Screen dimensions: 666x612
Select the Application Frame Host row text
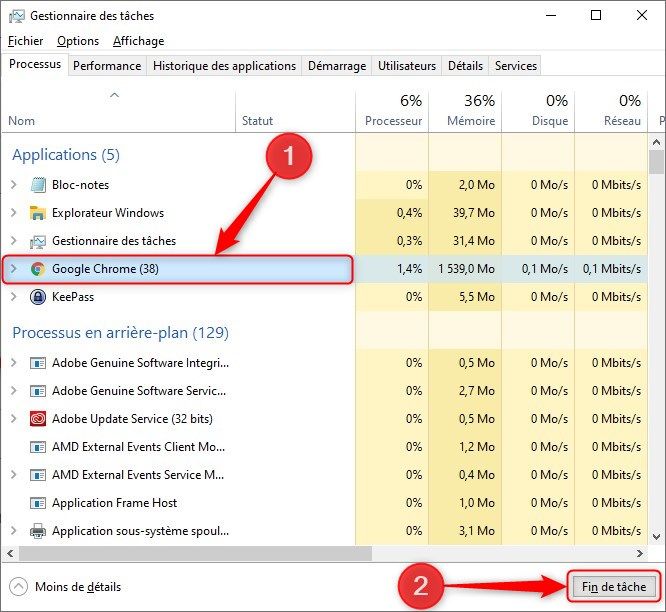coord(114,503)
